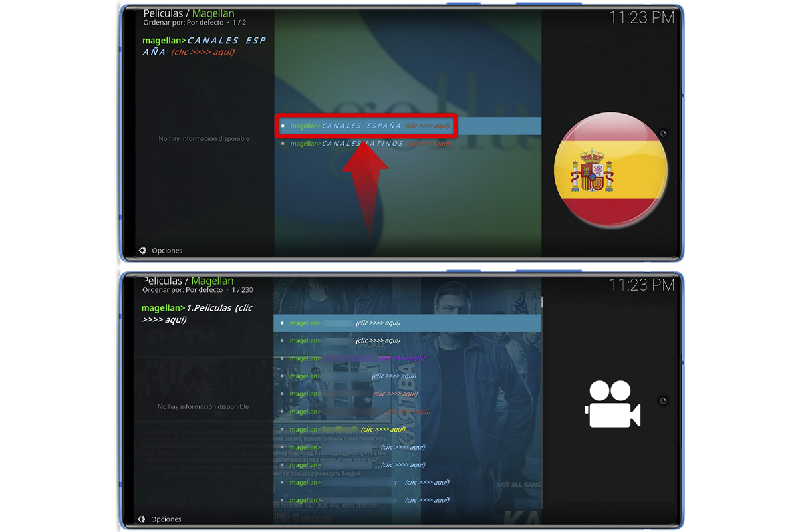798x532 pixels.
Task: Select the movie camera icon thumbnail
Action: tap(612, 404)
